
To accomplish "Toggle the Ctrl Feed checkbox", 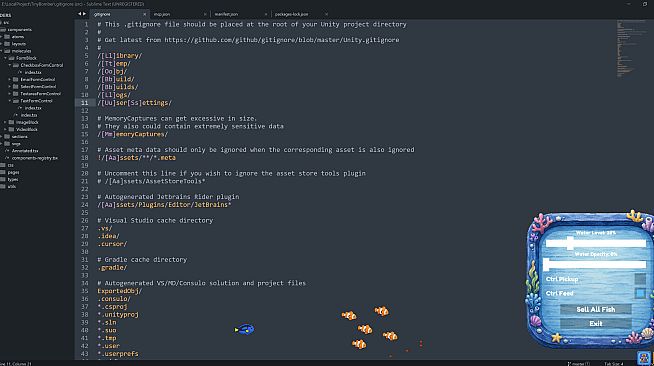I will tap(640, 293).
